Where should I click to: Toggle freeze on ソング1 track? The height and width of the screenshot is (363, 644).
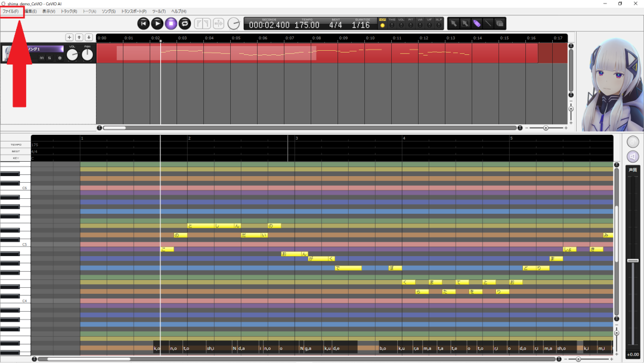coord(60,58)
